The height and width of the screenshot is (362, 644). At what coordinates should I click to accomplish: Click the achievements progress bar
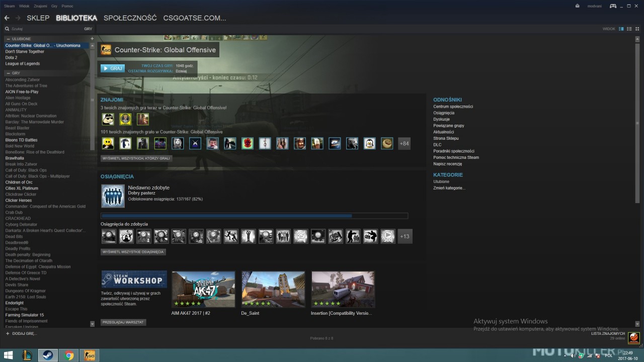pos(254,216)
